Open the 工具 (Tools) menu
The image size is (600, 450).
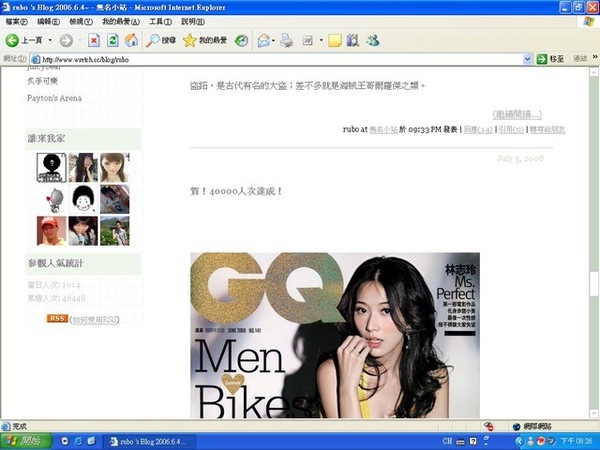point(160,22)
